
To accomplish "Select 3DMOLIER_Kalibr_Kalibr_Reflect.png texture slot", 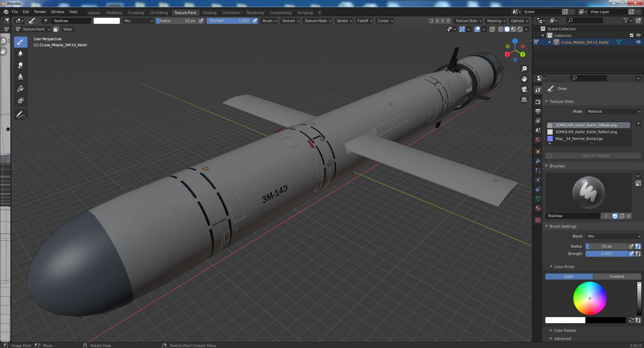I will click(x=588, y=132).
